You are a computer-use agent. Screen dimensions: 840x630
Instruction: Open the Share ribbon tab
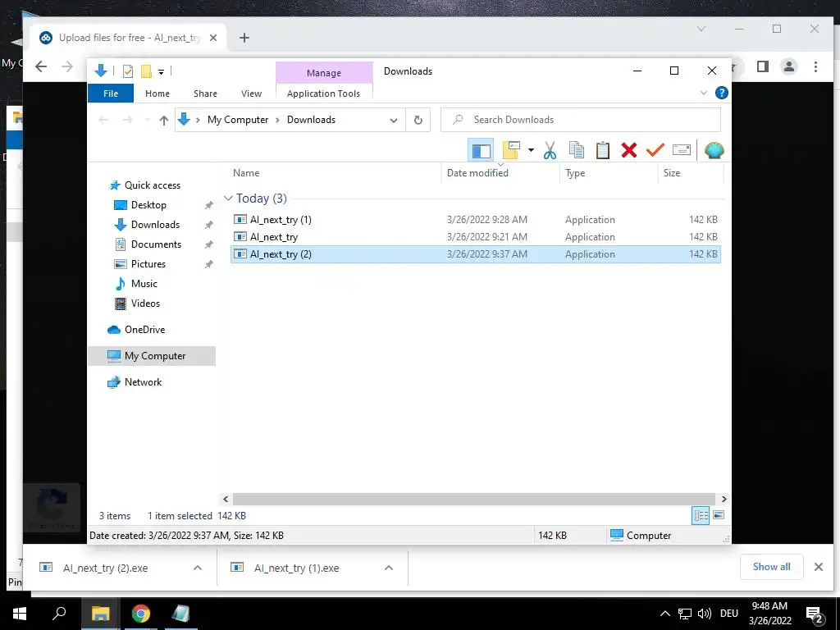coord(205,94)
